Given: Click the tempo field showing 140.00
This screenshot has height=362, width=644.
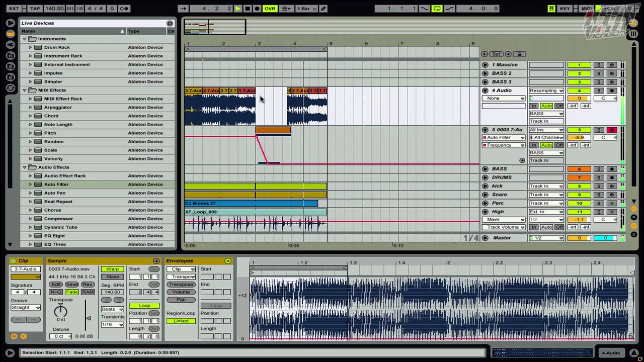Looking at the screenshot, I should (x=54, y=9).
